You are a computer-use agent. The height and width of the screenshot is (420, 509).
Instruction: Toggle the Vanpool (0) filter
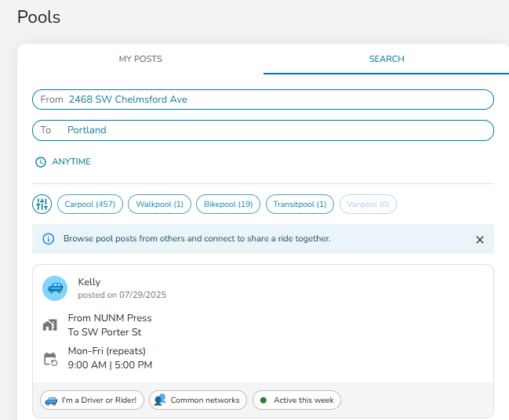(x=368, y=204)
